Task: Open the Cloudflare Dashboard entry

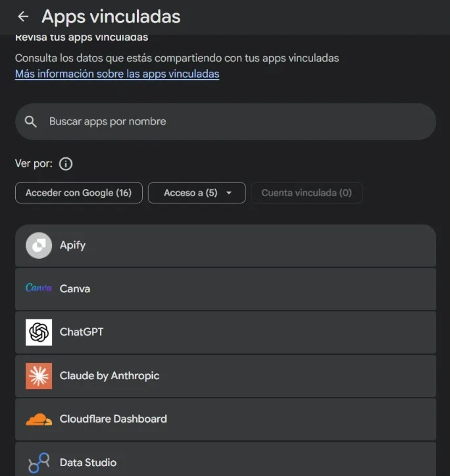Action: (x=226, y=419)
